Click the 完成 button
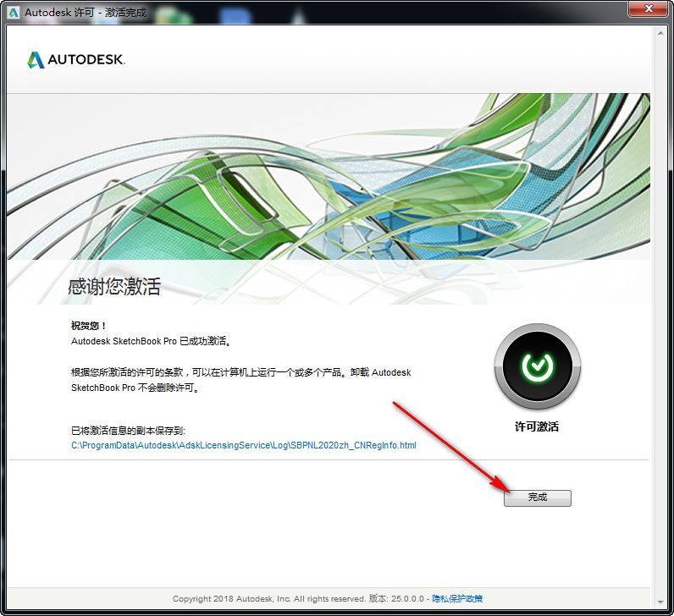674x616 pixels. coord(538,498)
